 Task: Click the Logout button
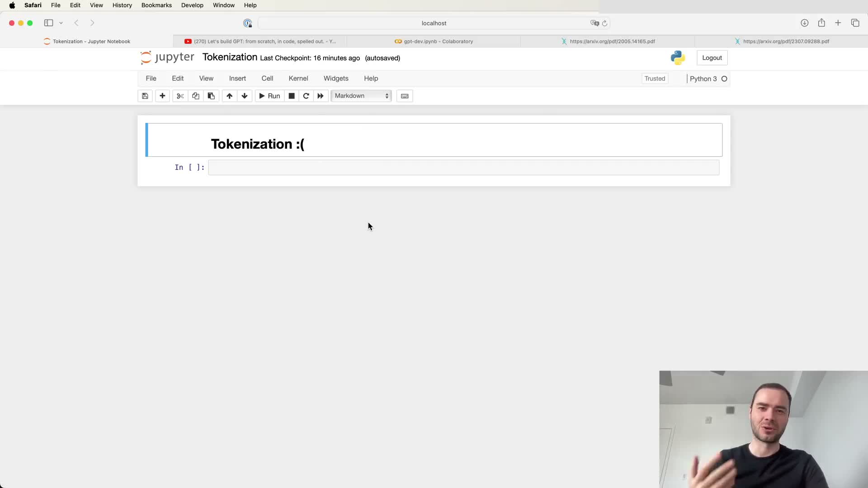[x=712, y=58]
